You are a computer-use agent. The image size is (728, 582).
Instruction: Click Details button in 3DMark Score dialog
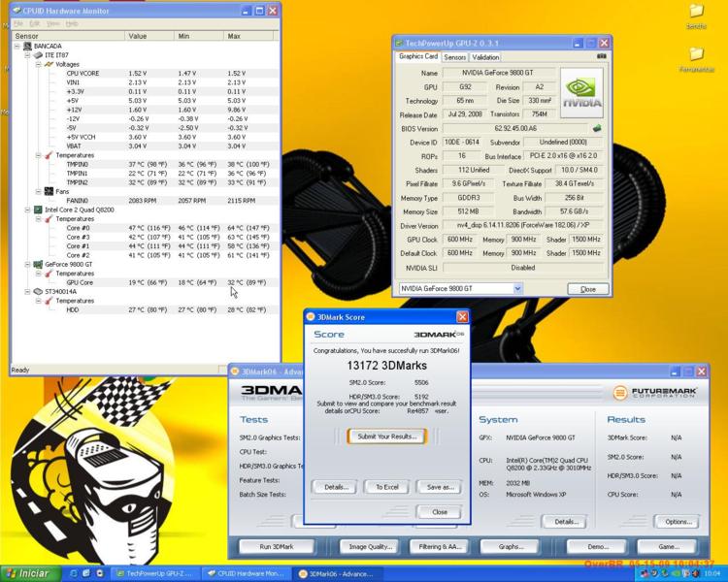pos(336,487)
